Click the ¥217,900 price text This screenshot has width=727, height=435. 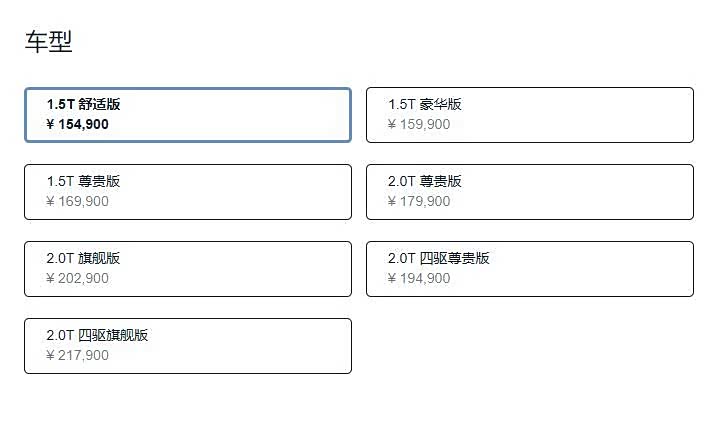78,356
